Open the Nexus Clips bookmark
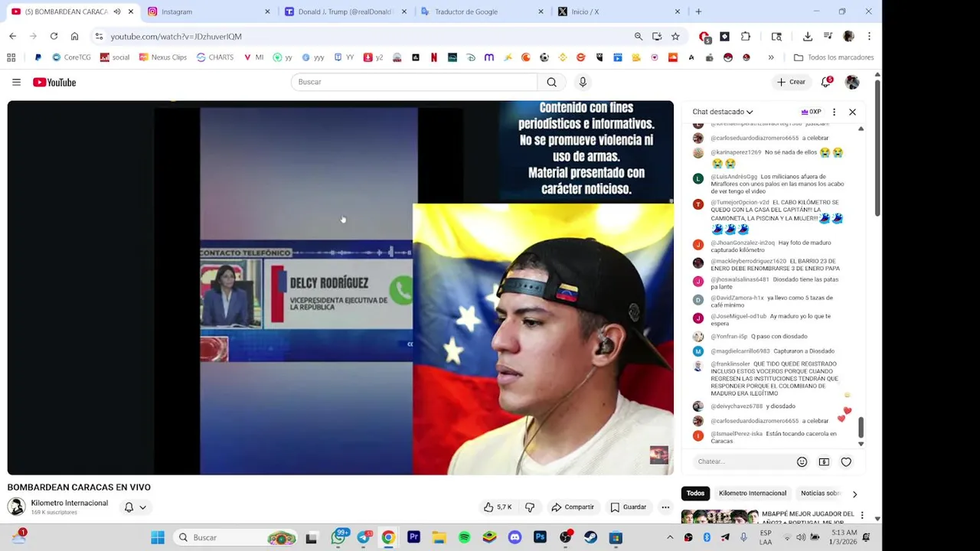Image resolution: width=980 pixels, height=551 pixels. pyautogui.click(x=163, y=57)
